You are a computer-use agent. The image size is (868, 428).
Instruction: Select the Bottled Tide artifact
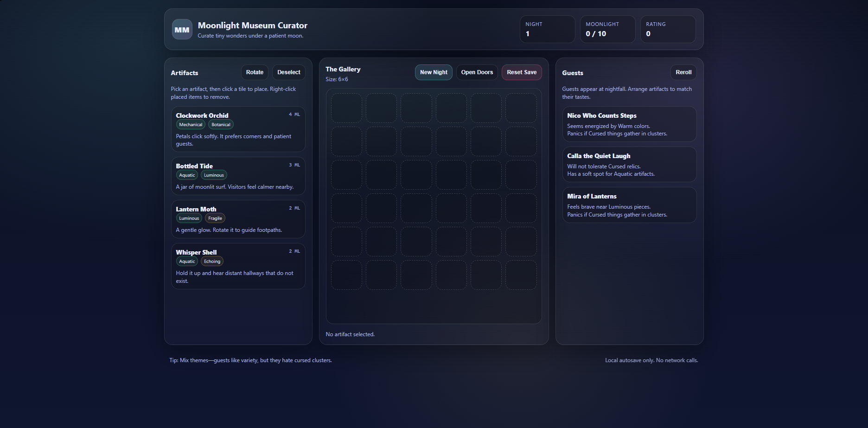pos(238,176)
